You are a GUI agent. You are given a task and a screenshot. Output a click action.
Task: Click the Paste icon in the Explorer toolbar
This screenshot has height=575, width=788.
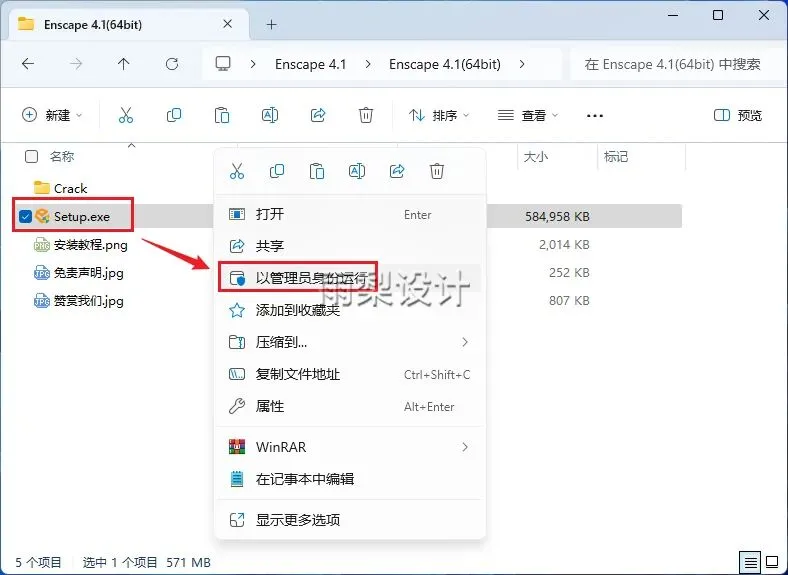coord(222,116)
